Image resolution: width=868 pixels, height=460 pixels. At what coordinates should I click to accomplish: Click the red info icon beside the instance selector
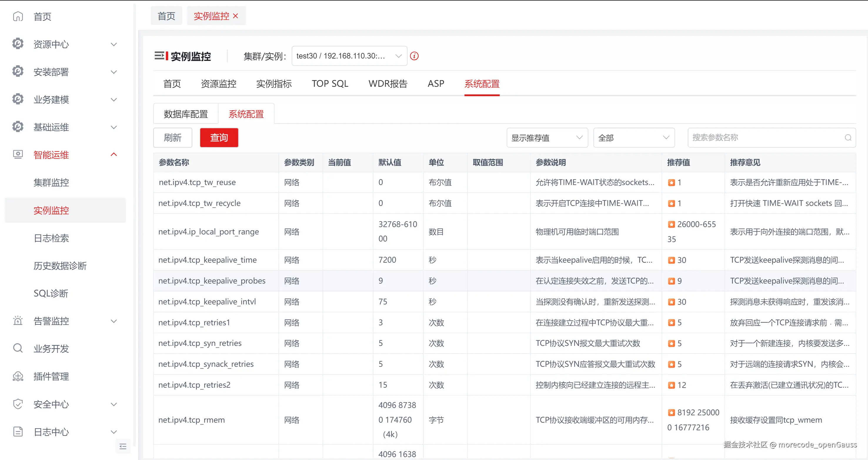414,56
